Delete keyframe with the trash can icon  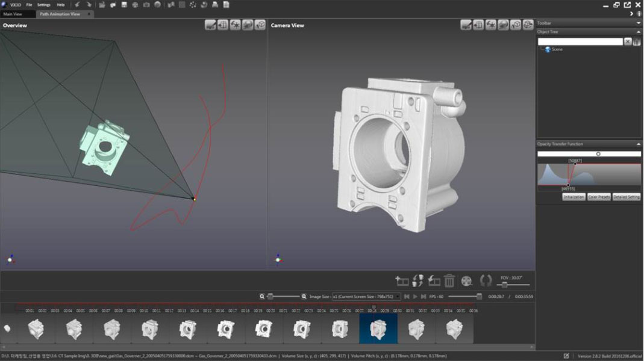(449, 280)
